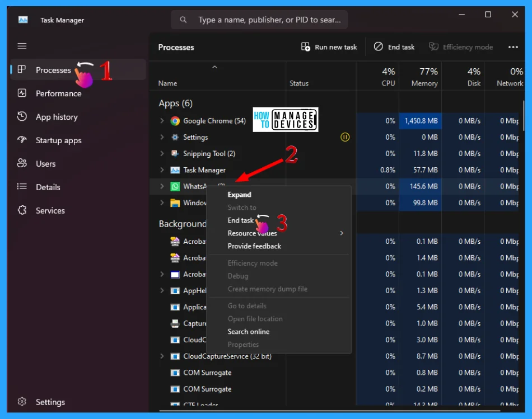Expand the Task Manager process row

(x=162, y=170)
